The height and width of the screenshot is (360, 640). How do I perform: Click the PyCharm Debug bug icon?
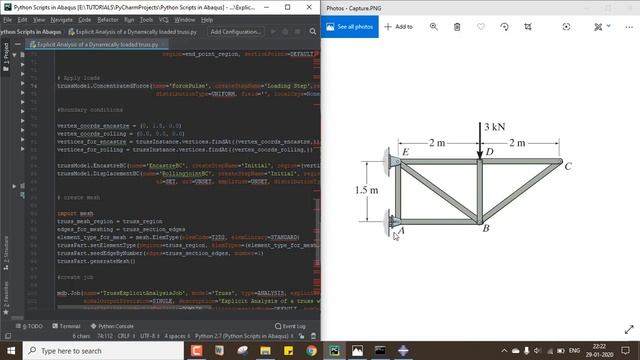point(285,31)
